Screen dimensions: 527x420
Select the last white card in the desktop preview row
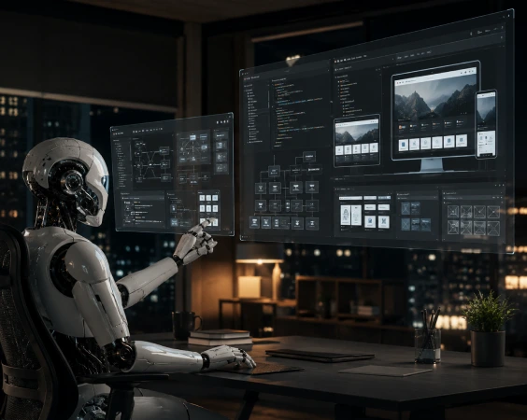pyautogui.click(x=462, y=140)
